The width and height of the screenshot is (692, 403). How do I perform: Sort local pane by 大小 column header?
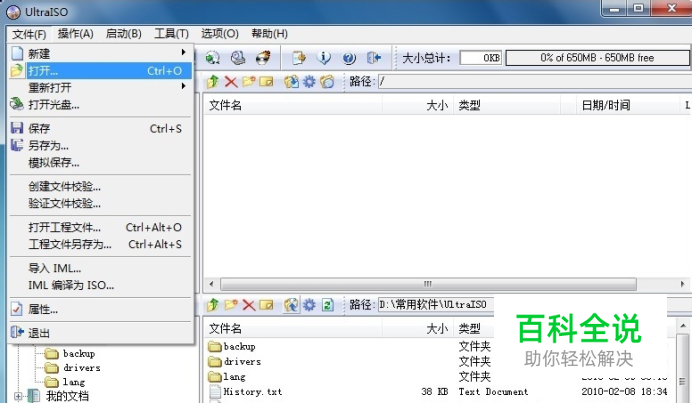coord(418,328)
